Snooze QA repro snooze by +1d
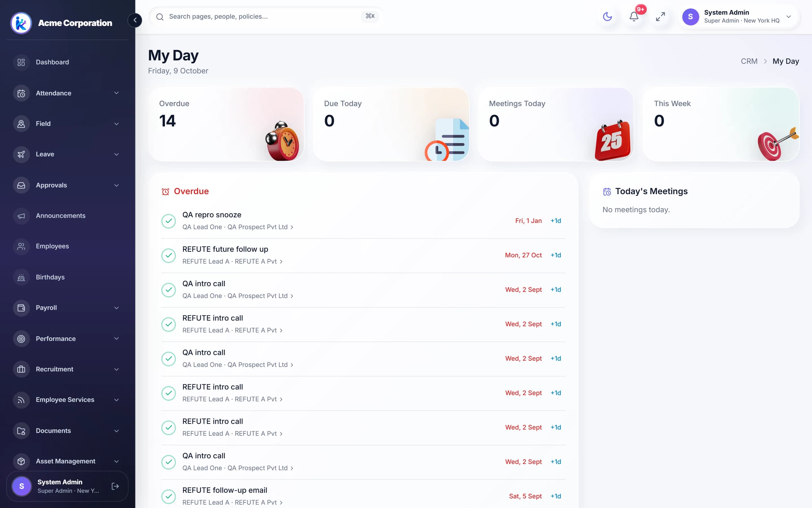The height and width of the screenshot is (508, 812). 556,221
